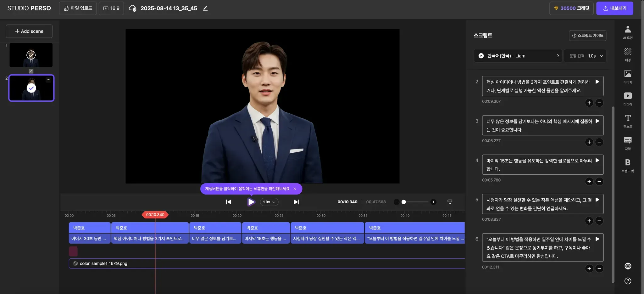The image size is (644, 294).
Task: Select the 텍스트 text tool
Action: (628, 121)
